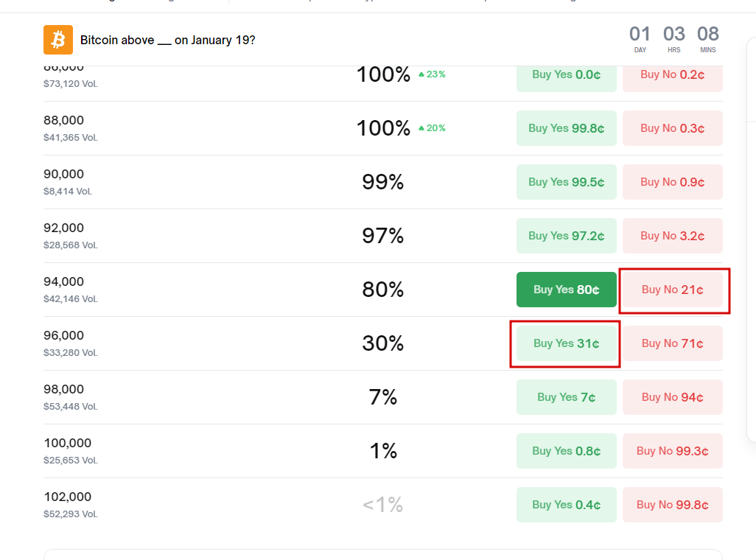Viewport: 756px width, 560px height.
Task: Open the "Bitcoin above __ on January 19?" title
Action: pos(167,40)
